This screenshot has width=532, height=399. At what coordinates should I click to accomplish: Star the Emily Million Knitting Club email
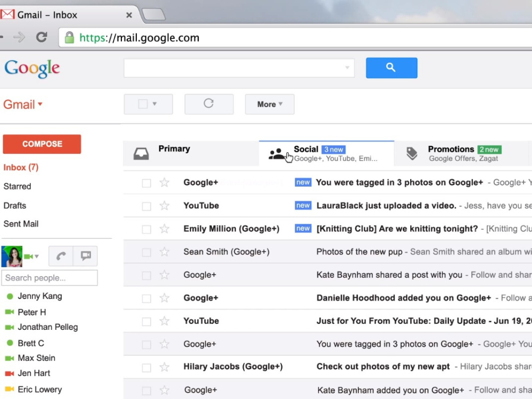coord(164,229)
